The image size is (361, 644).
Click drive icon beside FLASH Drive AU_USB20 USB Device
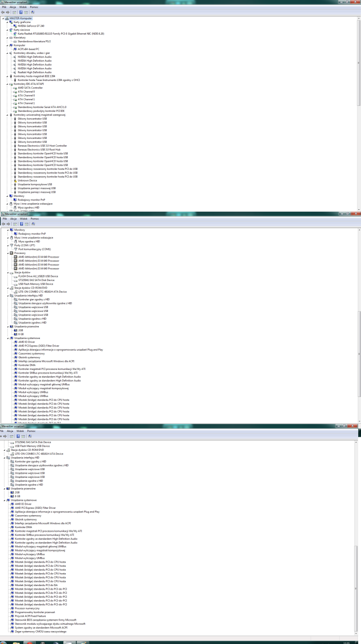coord(16,276)
